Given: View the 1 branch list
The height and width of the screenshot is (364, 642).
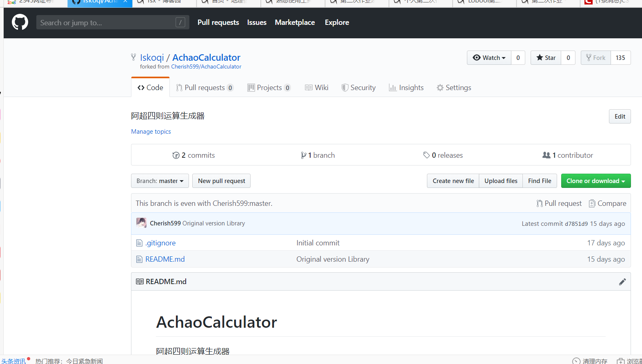Looking at the screenshot, I should (x=318, y=155).
